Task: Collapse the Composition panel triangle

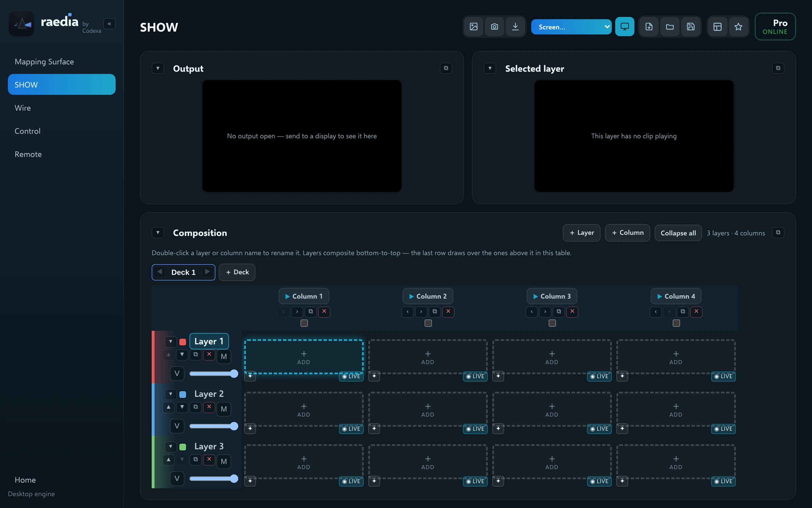Action: pyautogui.click(x=158, y=232)
